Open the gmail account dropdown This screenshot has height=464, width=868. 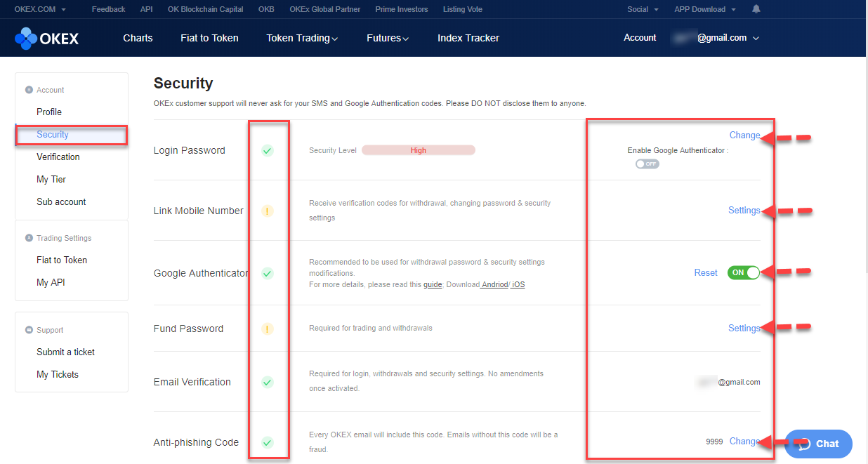[716, 38]
